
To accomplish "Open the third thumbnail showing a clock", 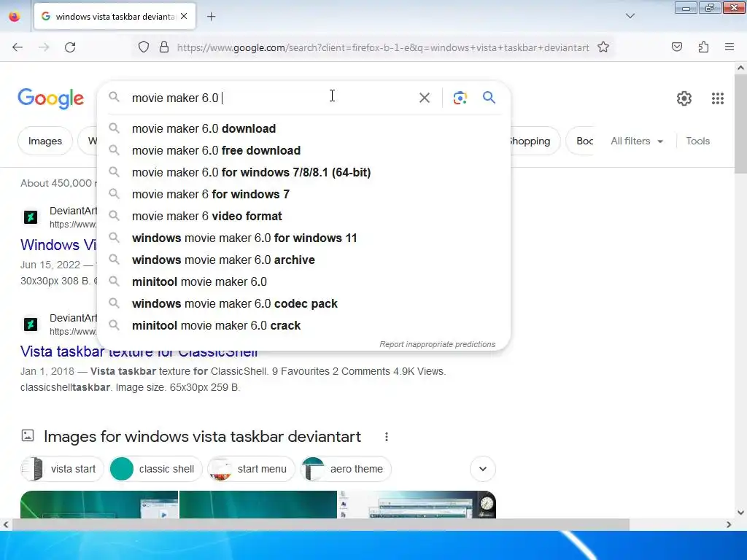I will pyautogui.click(x=417, y=505).
